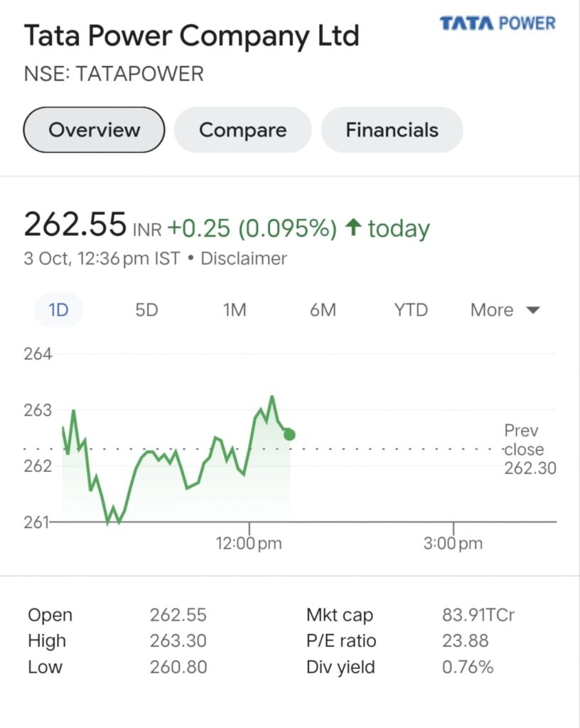Open the Financials tab
This screenshot has width=580, height=728.
(392, 129)
